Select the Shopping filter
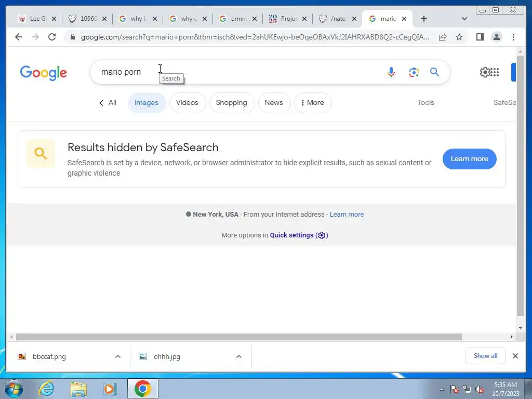Image resolution: width=532 pixels, height=399 pixels. point(232,102)
